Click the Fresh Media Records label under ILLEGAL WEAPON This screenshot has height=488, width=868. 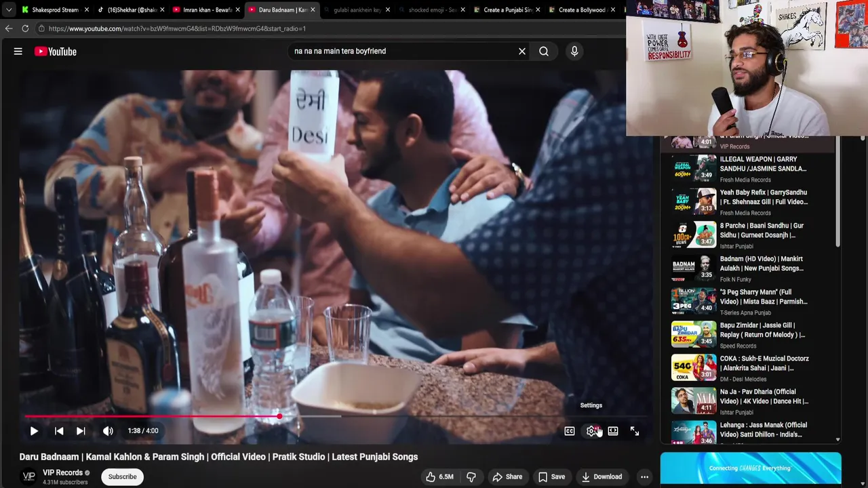pyautogui.click(x=745, y=180)
